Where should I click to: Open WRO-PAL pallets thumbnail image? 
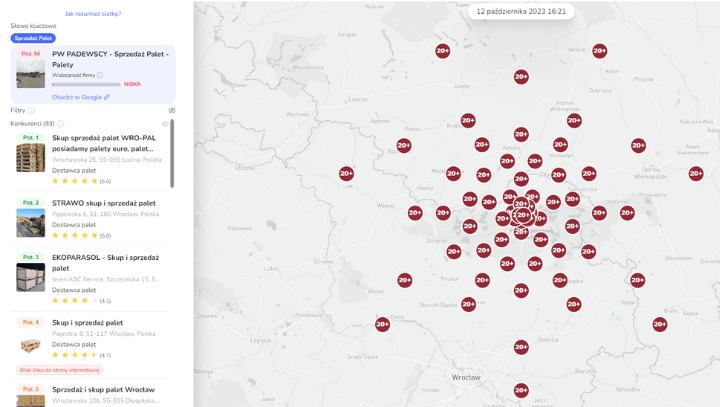point(31,158)
